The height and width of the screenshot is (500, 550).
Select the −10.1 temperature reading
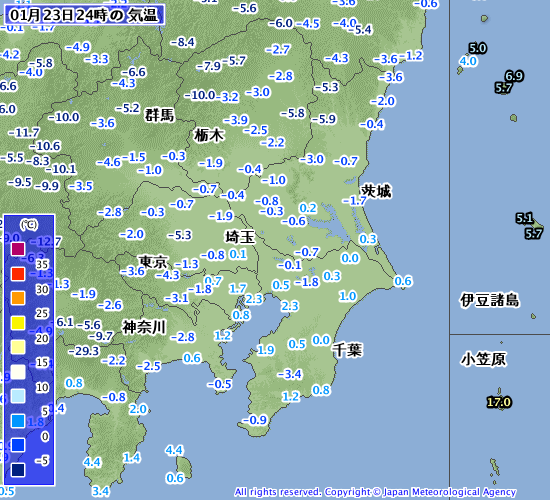tap(61, 169)
